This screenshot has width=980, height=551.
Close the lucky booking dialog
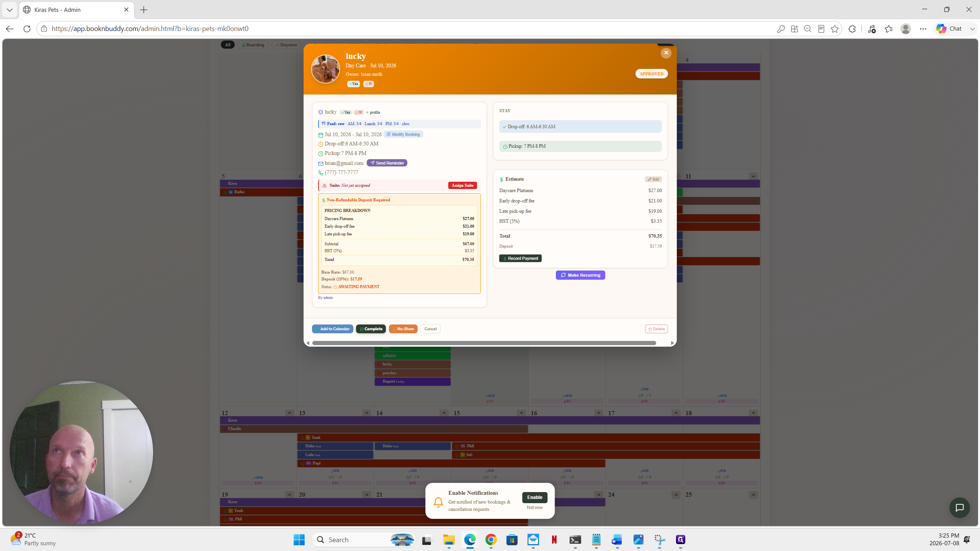(666, 53)
